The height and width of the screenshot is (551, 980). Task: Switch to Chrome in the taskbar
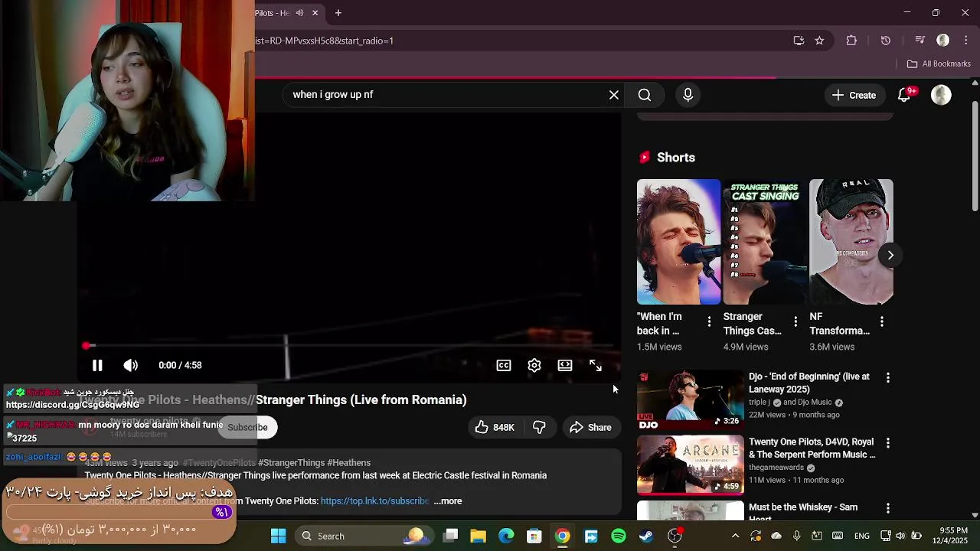[563, 536]
